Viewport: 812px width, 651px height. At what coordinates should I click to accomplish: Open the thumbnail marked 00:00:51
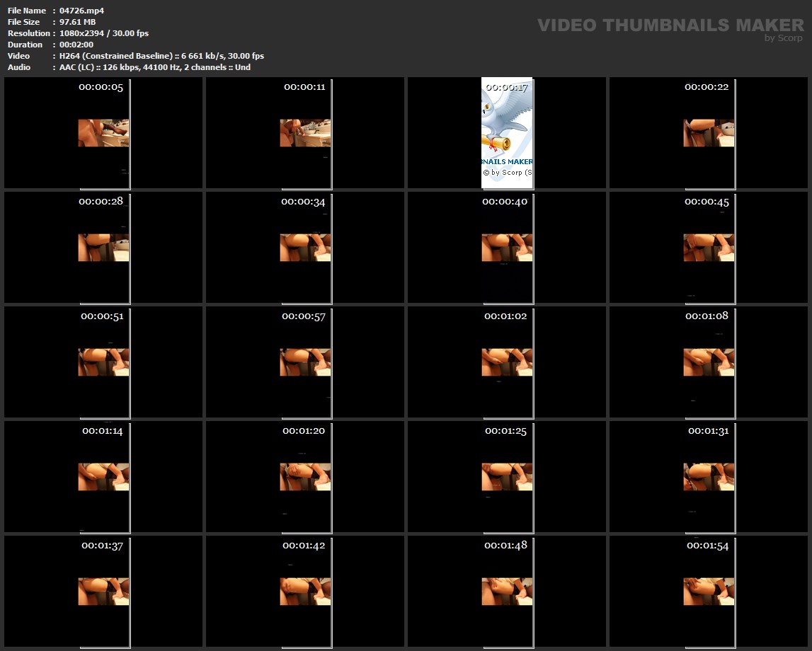click(103, 362)
